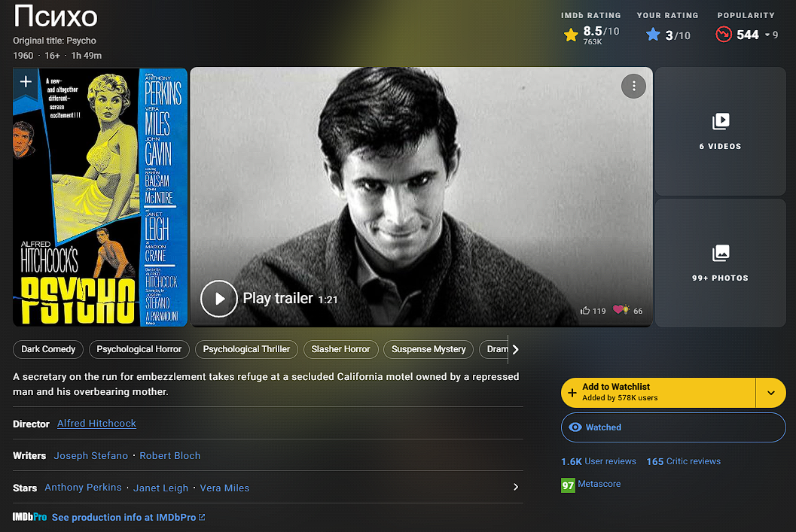Click the Metascore link text
The image size is (796, 532).
click(599, 484)
